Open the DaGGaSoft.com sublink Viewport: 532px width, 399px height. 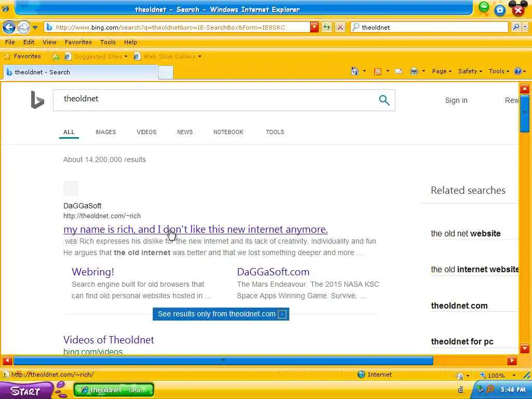(x=273, y=272)
